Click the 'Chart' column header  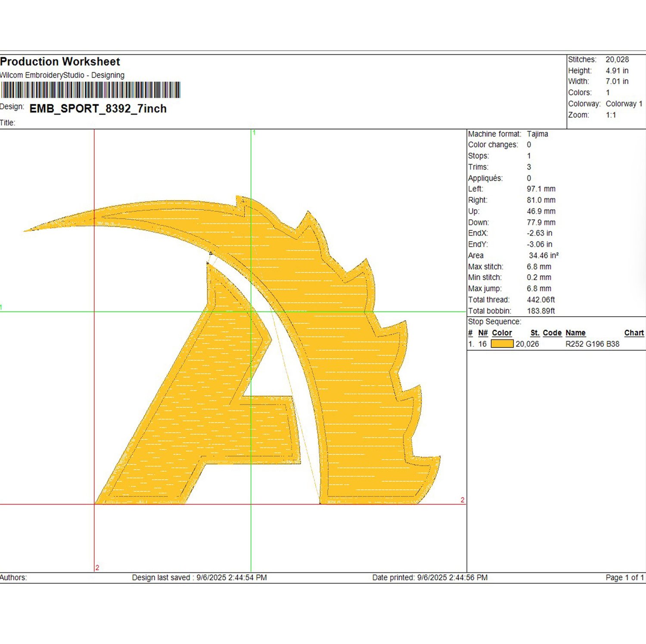(634, 333)
